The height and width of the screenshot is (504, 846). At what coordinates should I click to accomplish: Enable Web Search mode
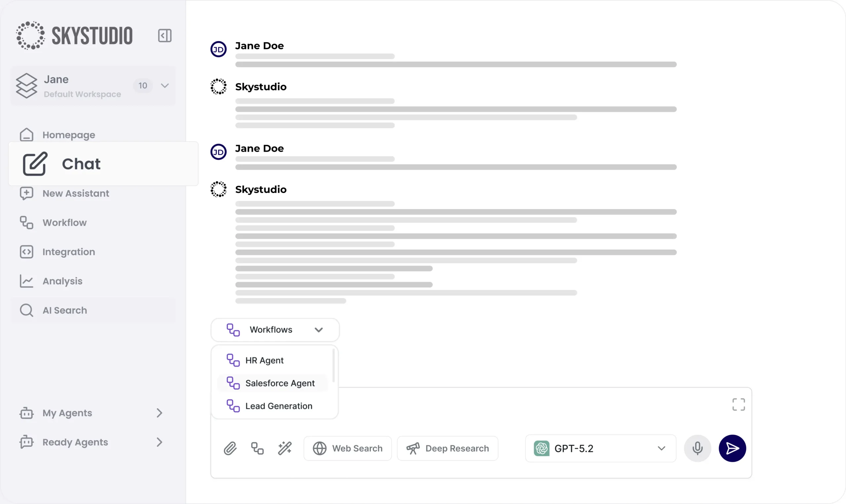coord(348,448)
